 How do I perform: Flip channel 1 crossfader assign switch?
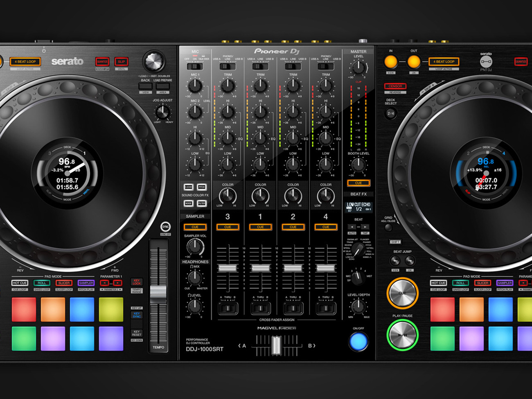[x=260, y=308]
